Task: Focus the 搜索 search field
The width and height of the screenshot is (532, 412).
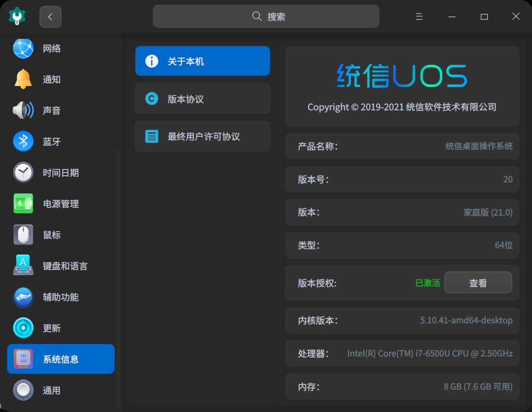Action: [x=266, y=16]
